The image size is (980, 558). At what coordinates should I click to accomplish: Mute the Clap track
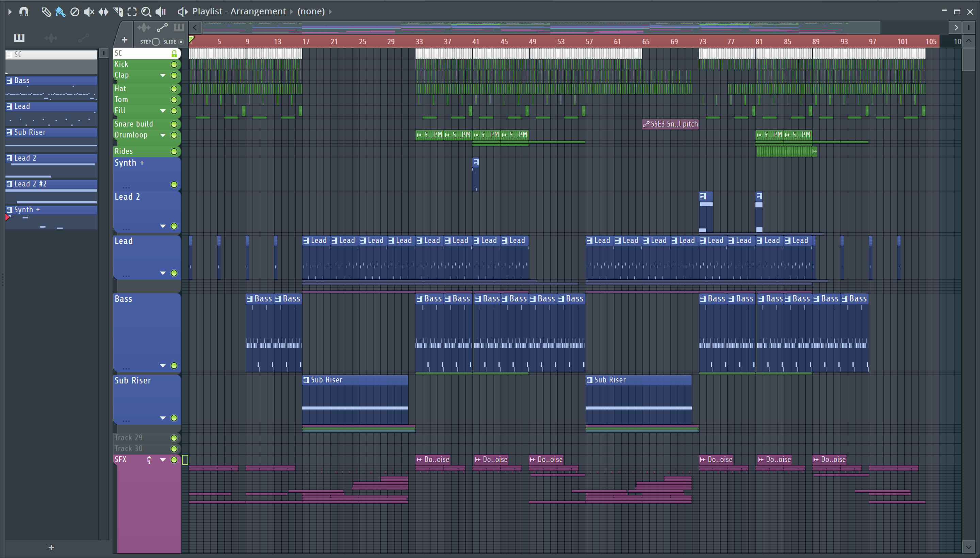point(174,76)
